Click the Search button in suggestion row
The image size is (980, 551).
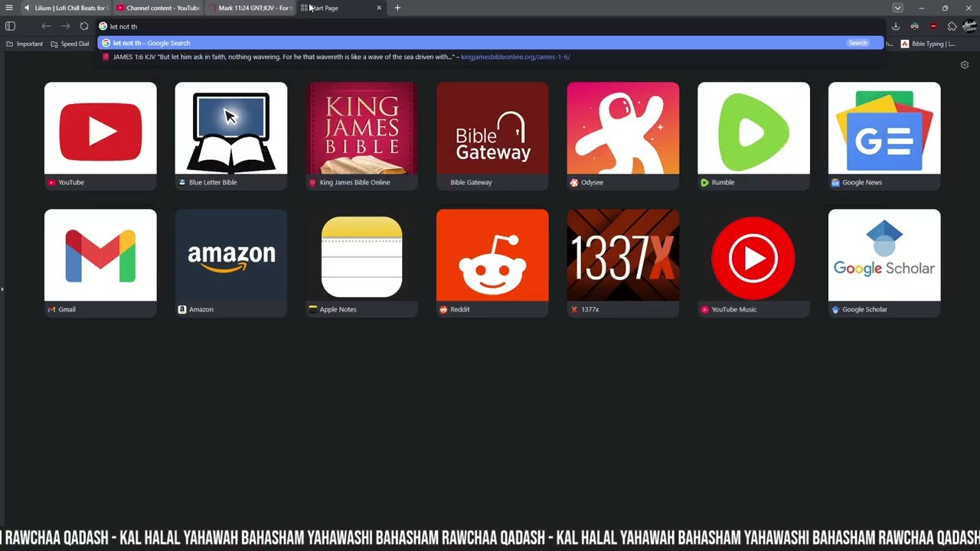(x=857, y=43)
